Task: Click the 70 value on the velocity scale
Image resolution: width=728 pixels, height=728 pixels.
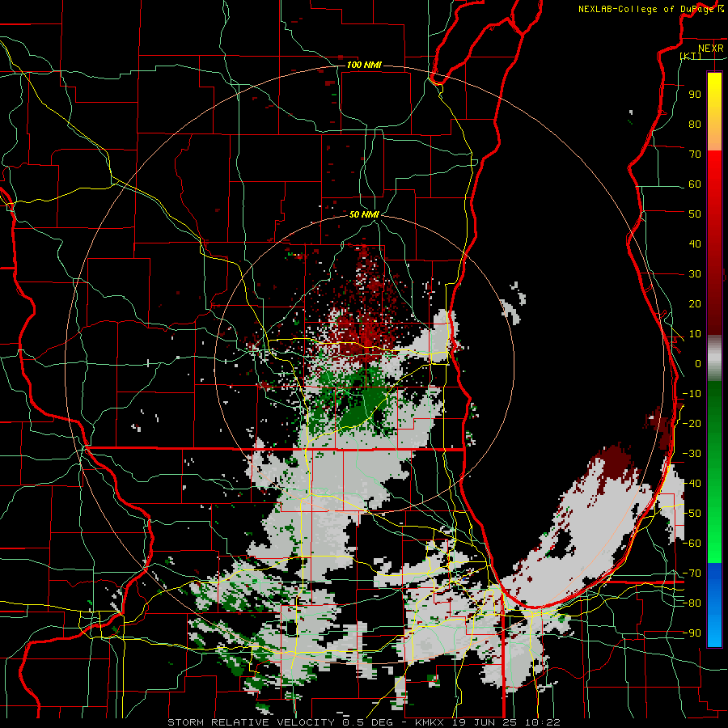Action: (x=695, y=154)
